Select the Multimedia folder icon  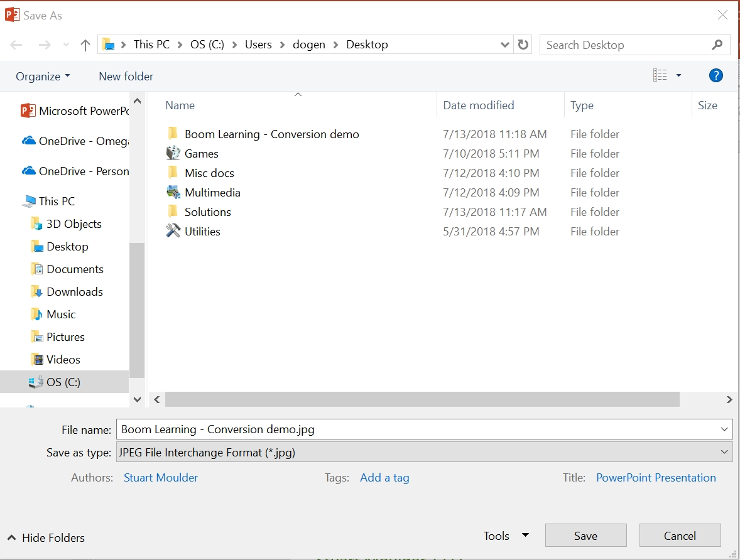173,193
